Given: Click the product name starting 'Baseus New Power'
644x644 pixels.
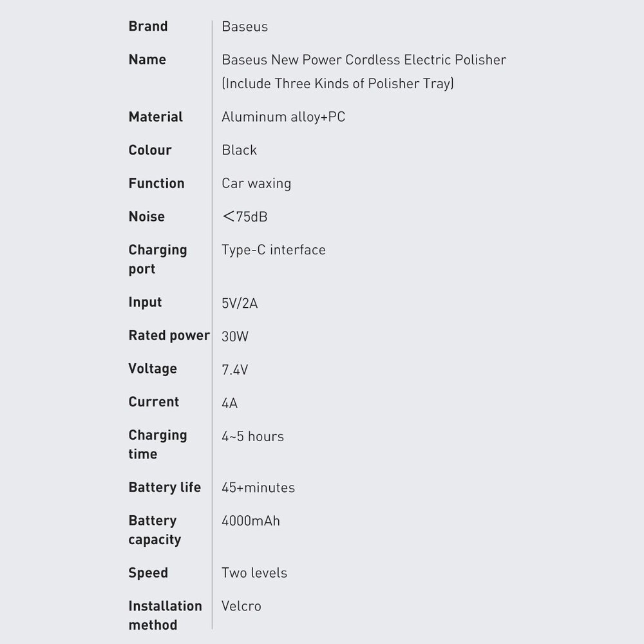Looking at the screenshot, I should (364, 60).
